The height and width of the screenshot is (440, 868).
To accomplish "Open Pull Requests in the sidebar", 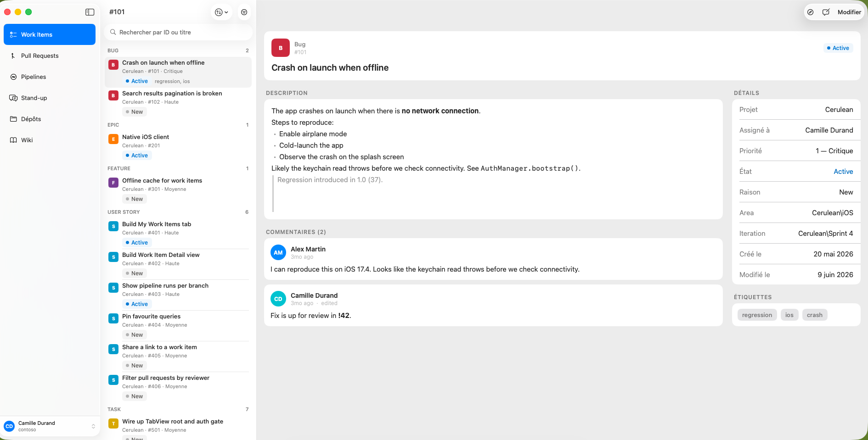I will tap(50, 56).
